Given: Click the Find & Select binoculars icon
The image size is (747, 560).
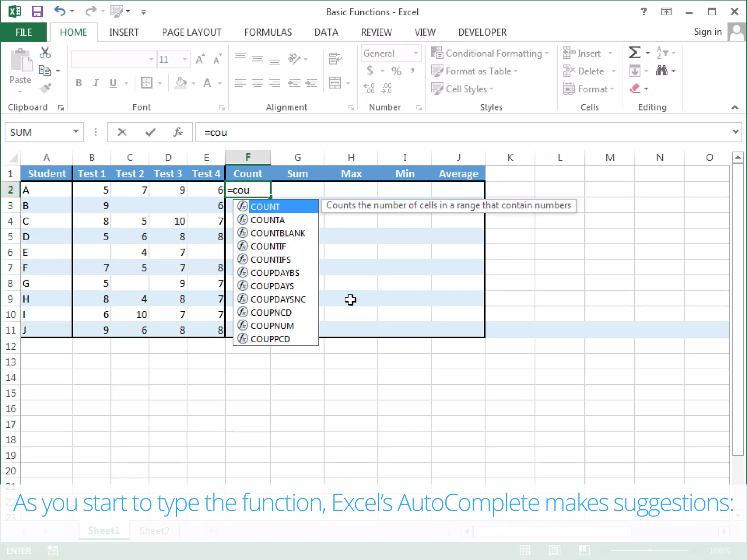Looking at the screenshot, I should click(x=662, y=70).
